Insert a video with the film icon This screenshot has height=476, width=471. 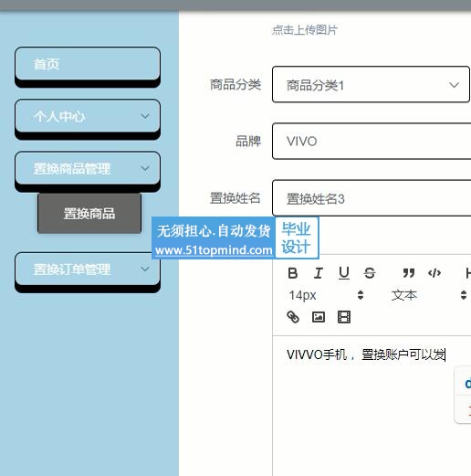tap(344, 317)
